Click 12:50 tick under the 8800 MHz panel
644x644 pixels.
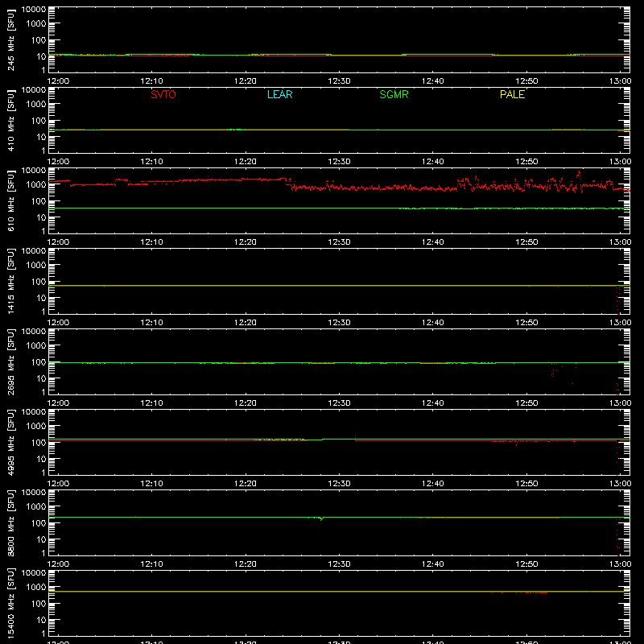[526, 564]
